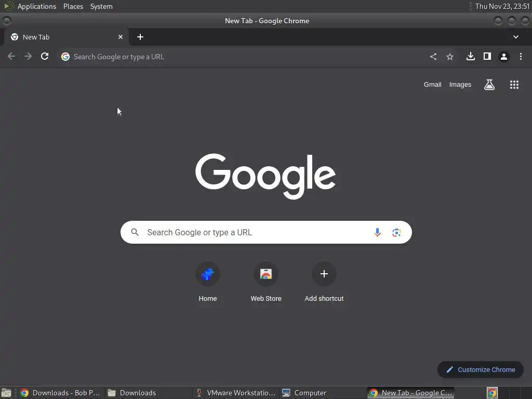532x399 pixels.
Task: Share this page icon in address bar
Action: (x=433, y=57)
